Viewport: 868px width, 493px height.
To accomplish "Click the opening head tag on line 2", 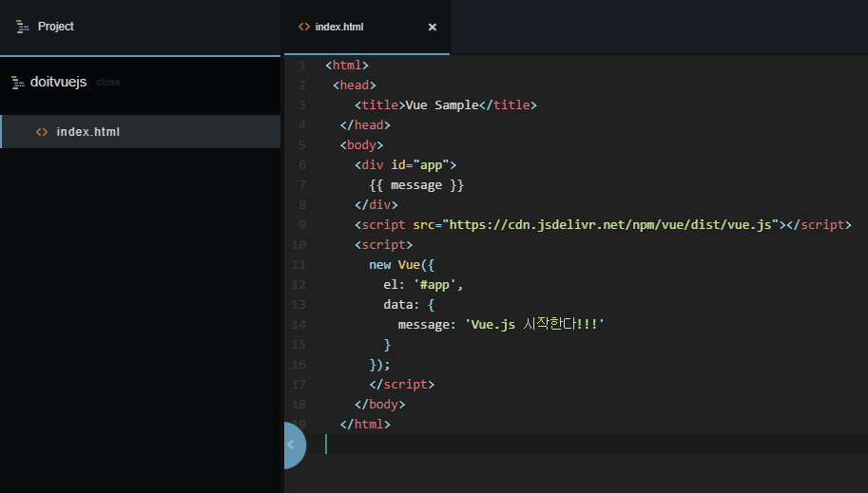I will (x=355, y=85).
